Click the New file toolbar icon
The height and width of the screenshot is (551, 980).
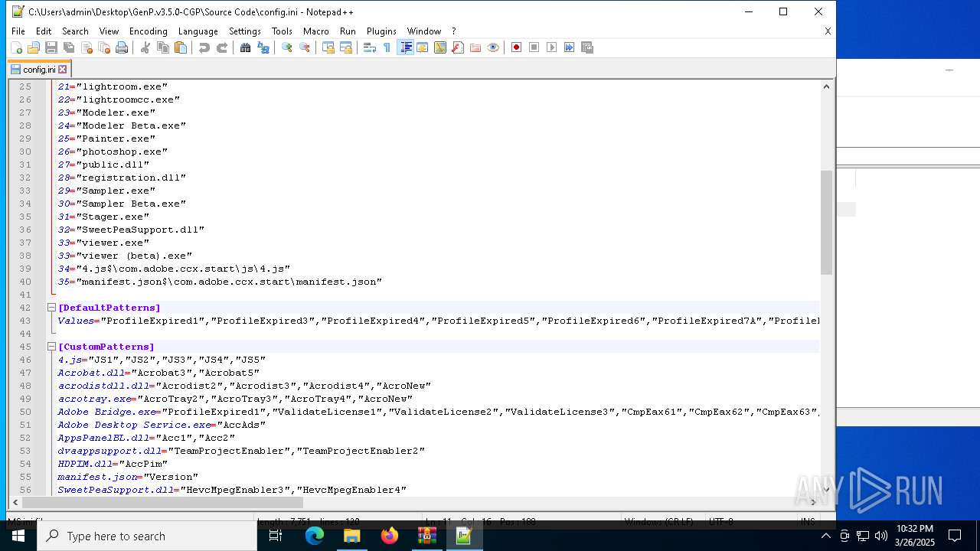click(x=16, y=47)
